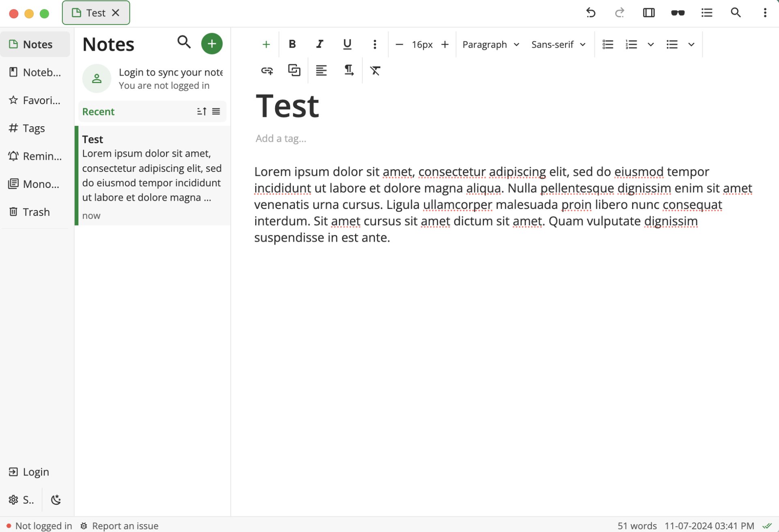
Task: Toggle dark mode moon icon
Action: (56, 500)
